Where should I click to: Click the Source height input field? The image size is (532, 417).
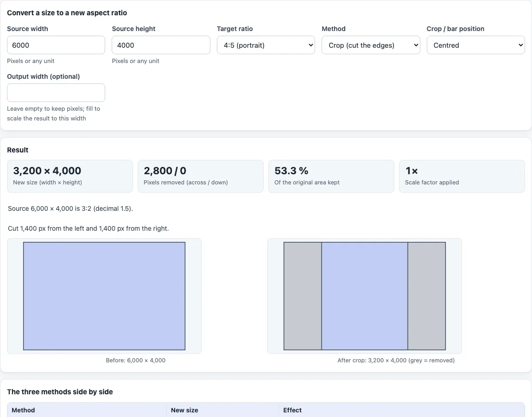pos(161,45)
